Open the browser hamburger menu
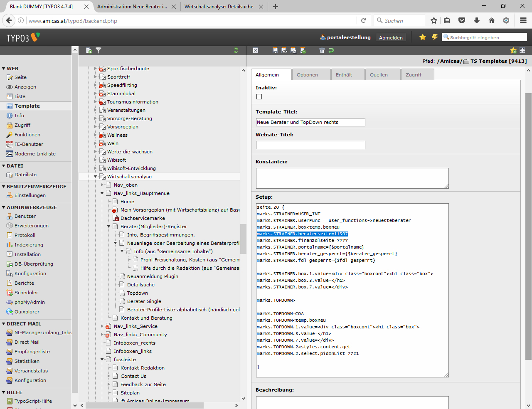This screenshot has width=532, height=409. tap(523, 20)
